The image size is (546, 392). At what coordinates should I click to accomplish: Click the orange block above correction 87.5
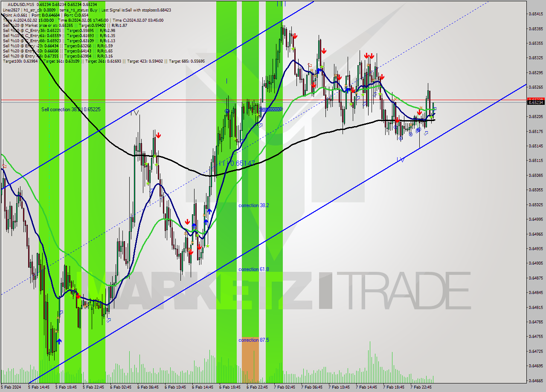tap(250, 360)
